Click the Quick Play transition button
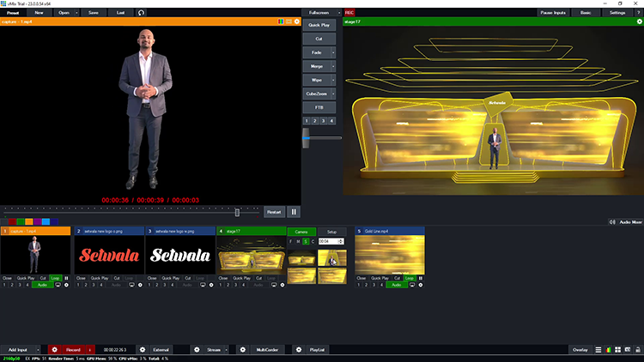 pyautogui.click(x=318, y=26)
